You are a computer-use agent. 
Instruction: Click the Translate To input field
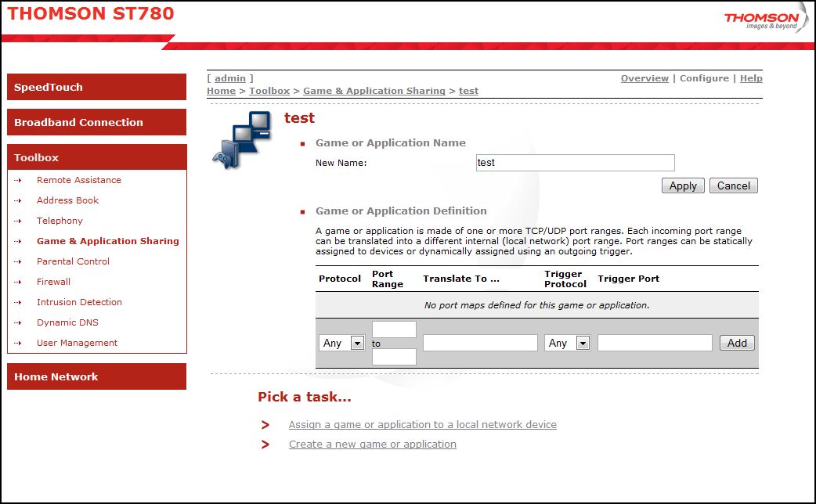click(480, 344)
